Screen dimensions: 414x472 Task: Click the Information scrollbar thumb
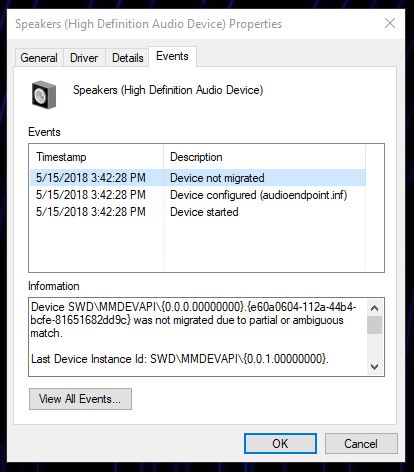[374, 325]
